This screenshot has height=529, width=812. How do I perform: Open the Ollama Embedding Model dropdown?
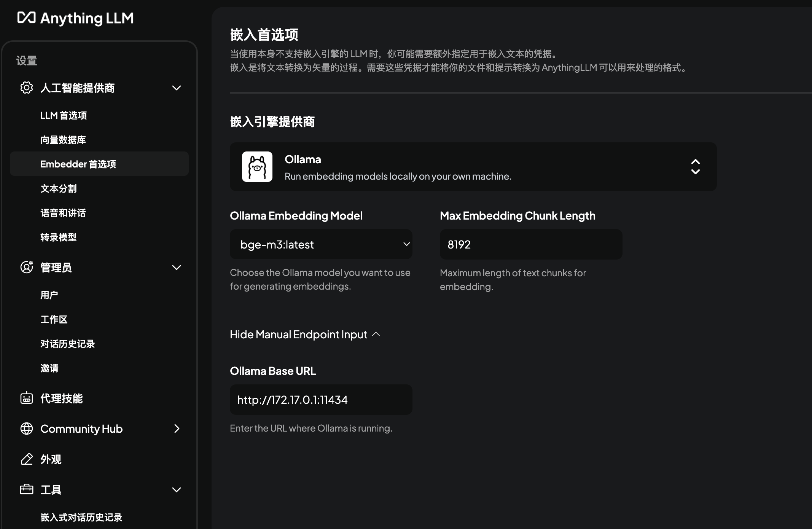[321, 244]
